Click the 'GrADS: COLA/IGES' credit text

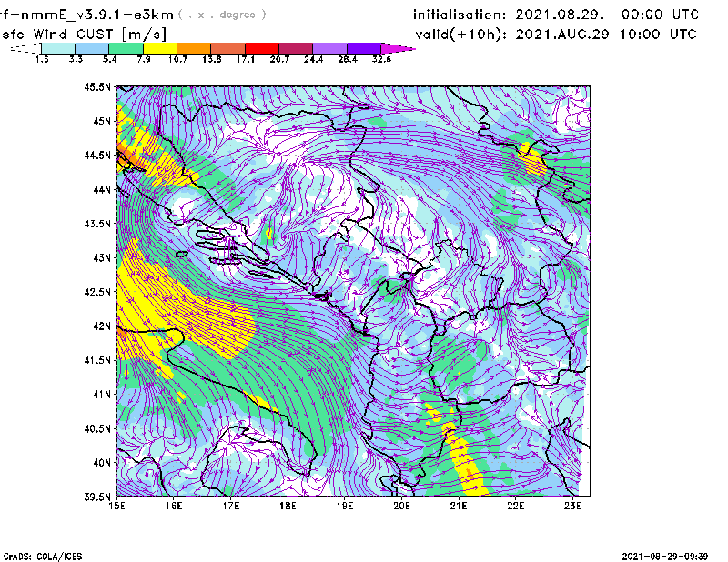pos(43,557)
